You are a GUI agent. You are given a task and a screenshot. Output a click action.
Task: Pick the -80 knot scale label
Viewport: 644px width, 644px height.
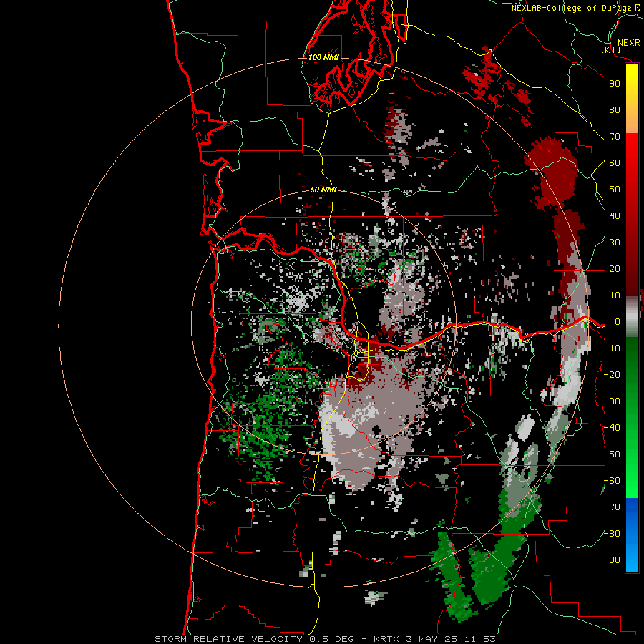(612, 534)
